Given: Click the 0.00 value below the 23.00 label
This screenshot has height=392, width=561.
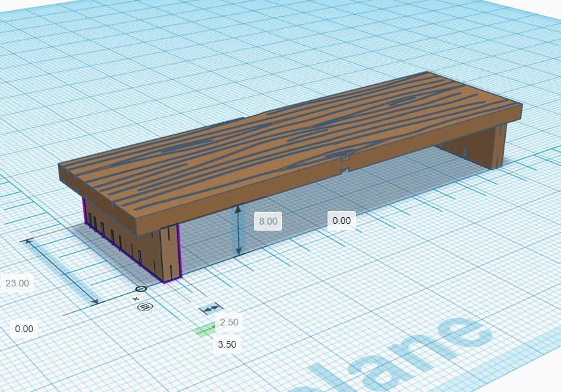Looking at the screenshot, I should (x=24, y=329).
